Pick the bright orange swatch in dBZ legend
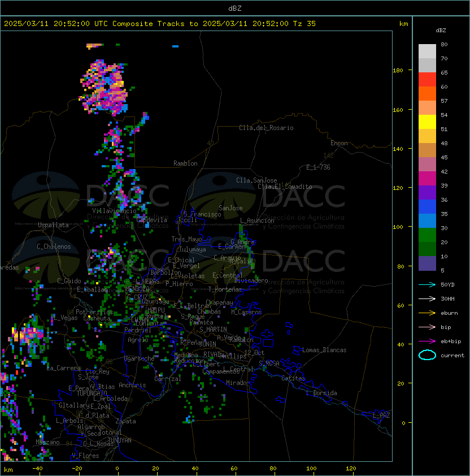470x476 pixels. (427, 94)
